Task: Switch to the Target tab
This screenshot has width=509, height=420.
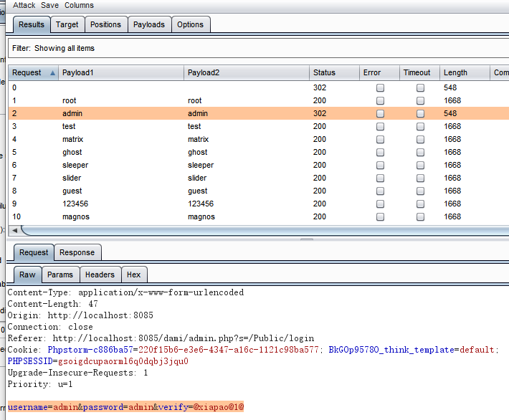Action: (x=67, y=24)
